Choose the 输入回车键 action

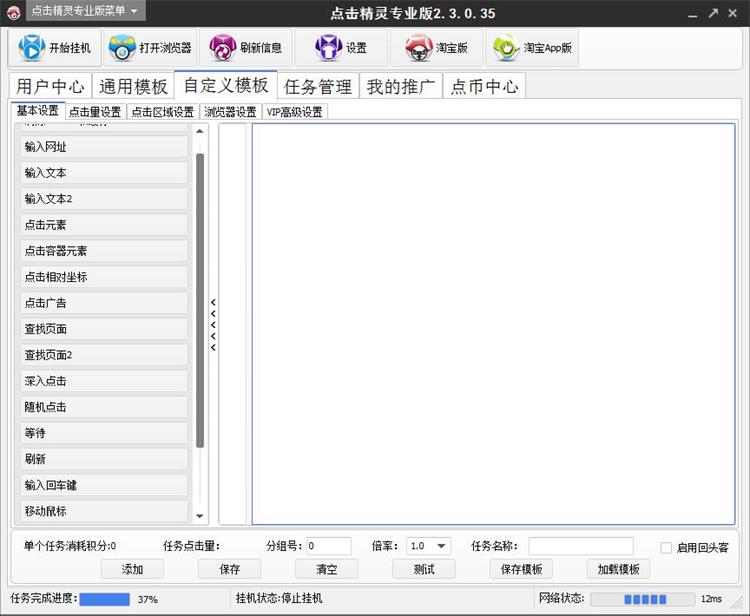coord(104,485)
